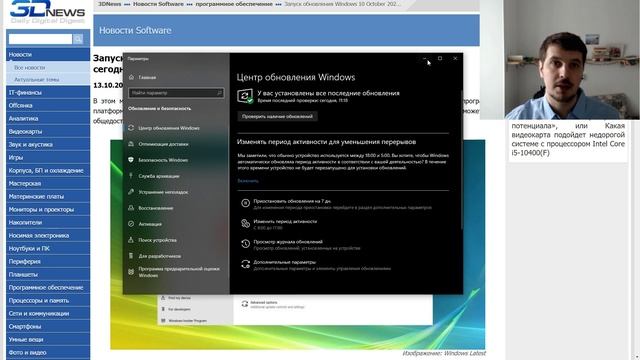Select Восстановление sidebar icon
Screen dimensions: 640x360
pyautogui.click(x=131, y=208)
